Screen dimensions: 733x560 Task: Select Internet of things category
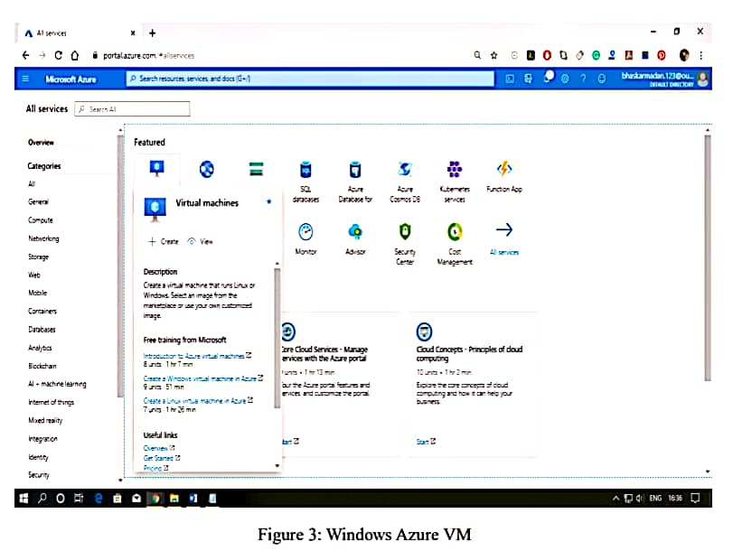pos(51,402)
